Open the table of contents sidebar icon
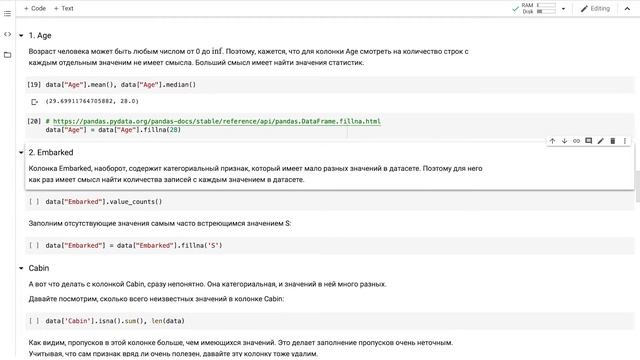Viewport: 640px width, 360px height. tap(7, 13)
